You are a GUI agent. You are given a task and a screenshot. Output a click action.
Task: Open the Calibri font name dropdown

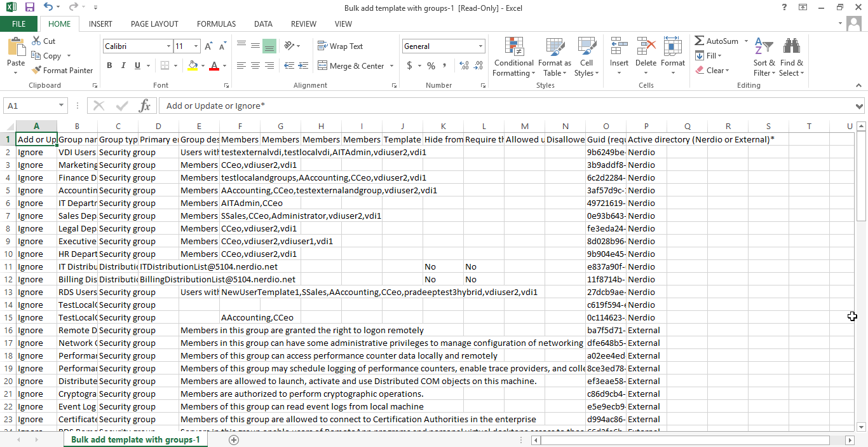(x=168, y=46)
